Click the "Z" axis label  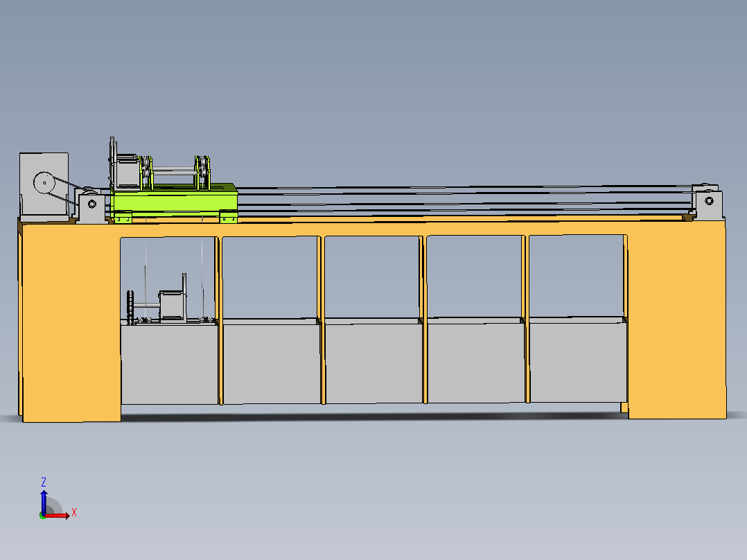tap(44, 482)
